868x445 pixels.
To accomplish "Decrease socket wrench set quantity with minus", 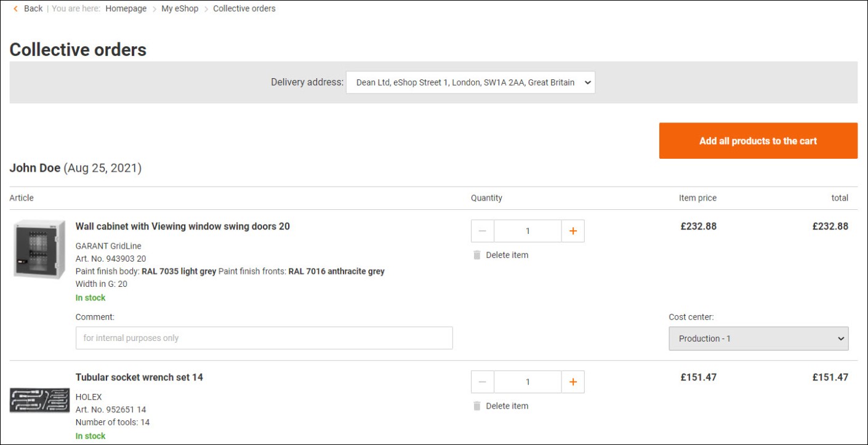I will point(483,382).
